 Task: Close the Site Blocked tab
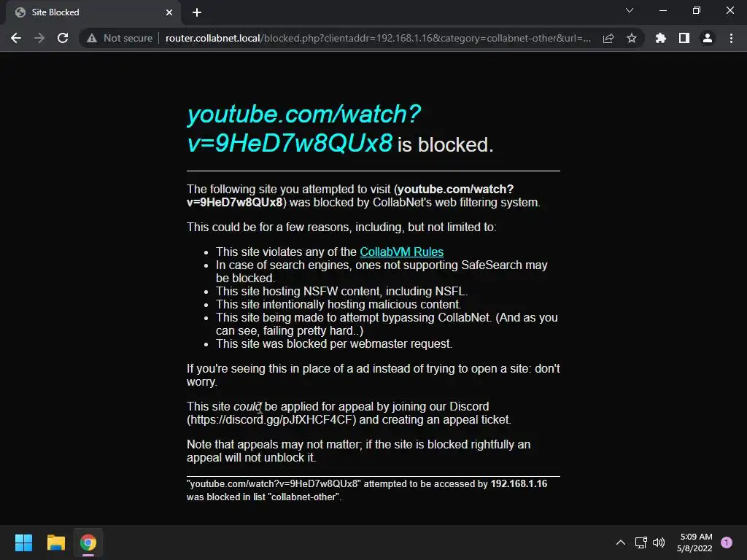point(169,12)
